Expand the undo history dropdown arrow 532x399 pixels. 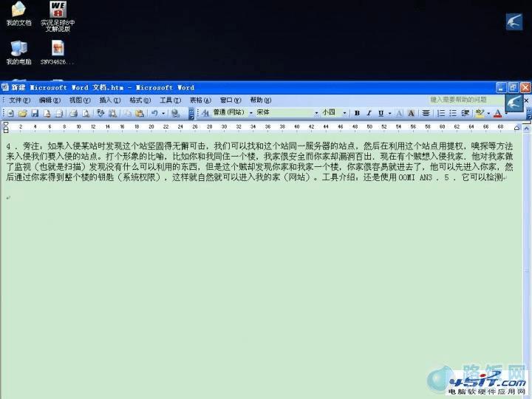coord(163,113)
